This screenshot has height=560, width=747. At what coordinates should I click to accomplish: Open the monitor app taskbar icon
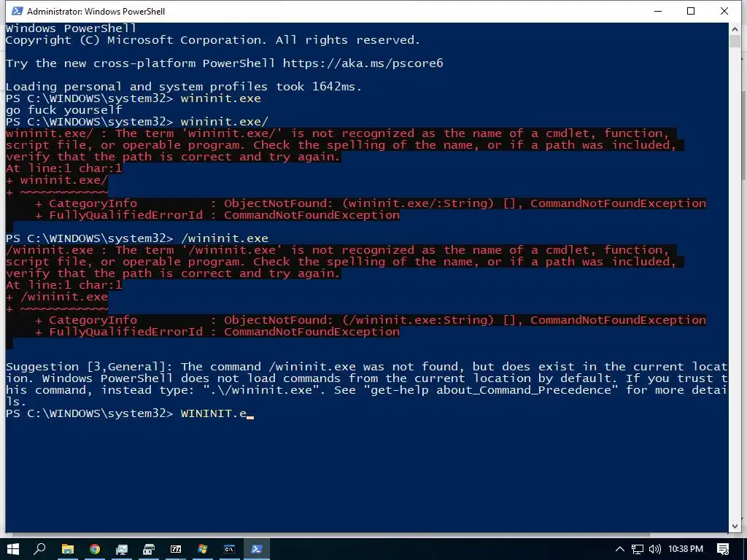point(122,549)
